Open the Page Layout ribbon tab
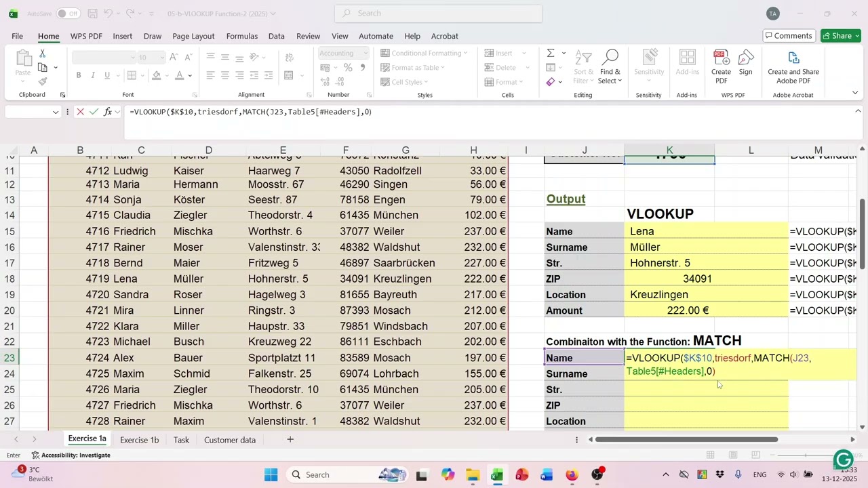Image resolution: width=868 pixels, height=488 pixels. point(193,36)
